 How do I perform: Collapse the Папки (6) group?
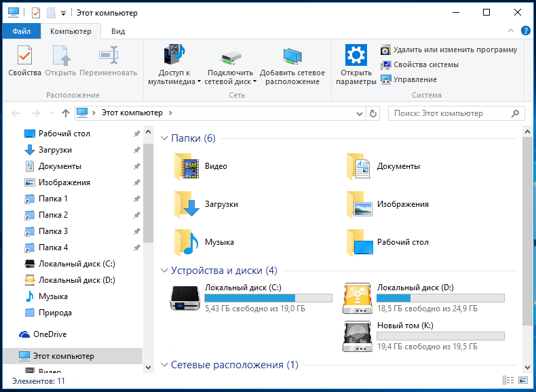[164, 138]
